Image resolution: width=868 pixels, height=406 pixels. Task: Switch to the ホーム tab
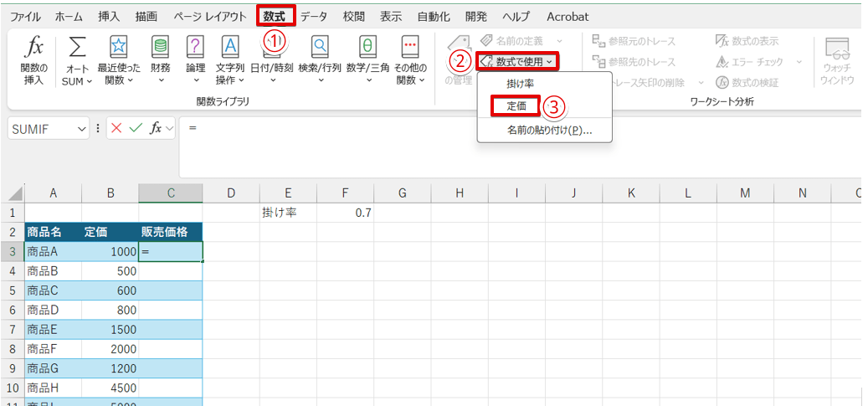coord(68,17)
